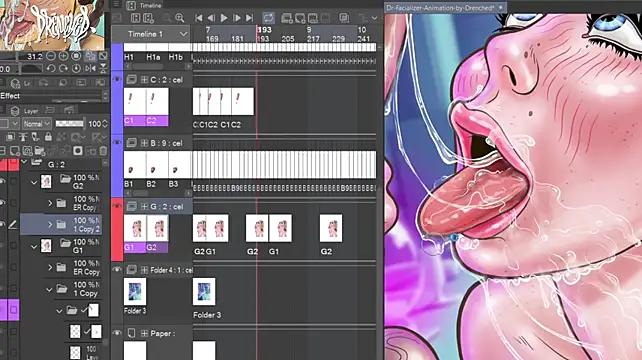Open the Normal blending mode dropdown
Viewport: 642px width, 360px height.
point(36,123)
